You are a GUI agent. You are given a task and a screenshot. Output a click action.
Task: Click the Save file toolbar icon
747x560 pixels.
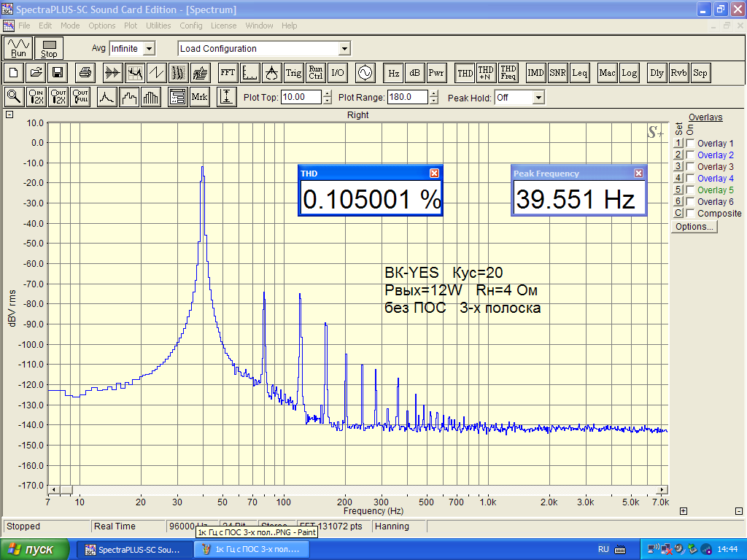tap(57, 73)
